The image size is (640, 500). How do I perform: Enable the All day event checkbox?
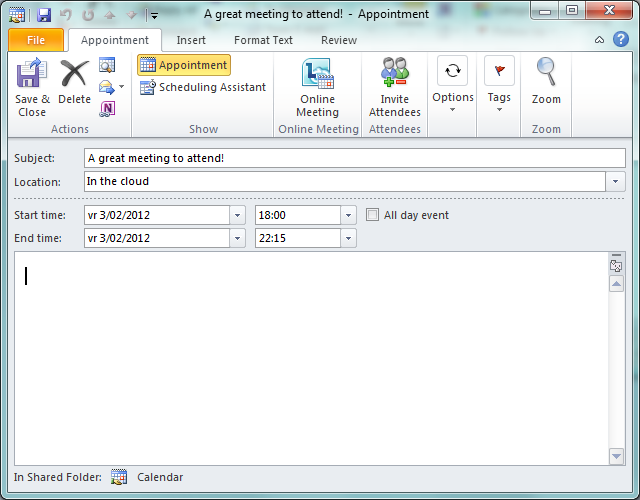pos(373,215)
